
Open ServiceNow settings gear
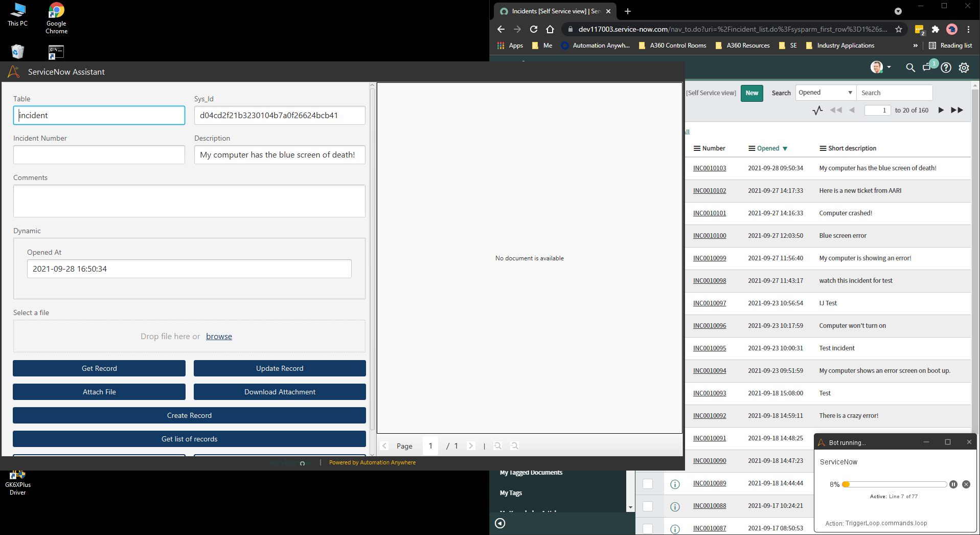click(964, 68)
